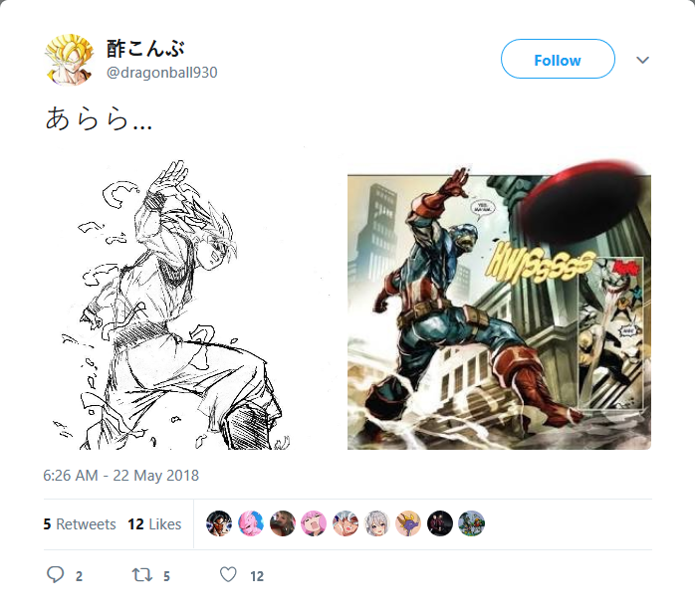Open first liker's avatar in the row

tap(219, 523)
